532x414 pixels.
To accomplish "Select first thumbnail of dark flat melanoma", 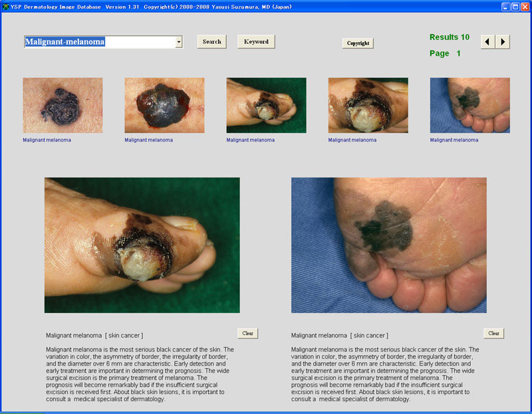I will point(63,105).
